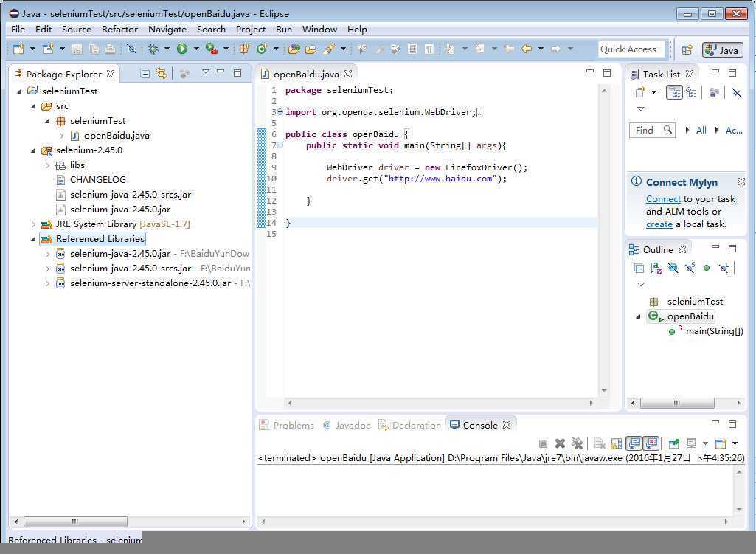This screenshot has width=756, height=554.
Task: Click New Task icon in Task List
Action: click(x=639, y=92)
